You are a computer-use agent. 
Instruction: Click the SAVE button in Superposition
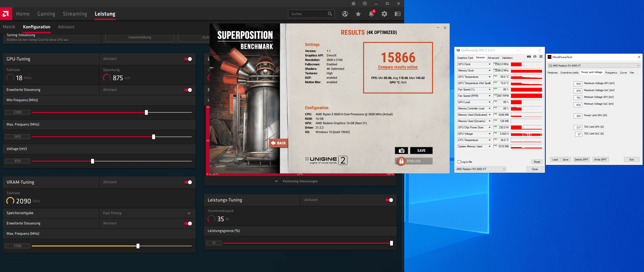pyautogui.click(x=421, y=151)
